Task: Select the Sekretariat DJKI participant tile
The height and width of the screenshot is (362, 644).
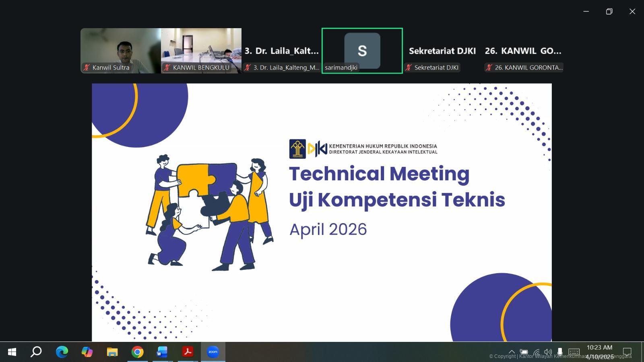Action: (x=442, y=51)
